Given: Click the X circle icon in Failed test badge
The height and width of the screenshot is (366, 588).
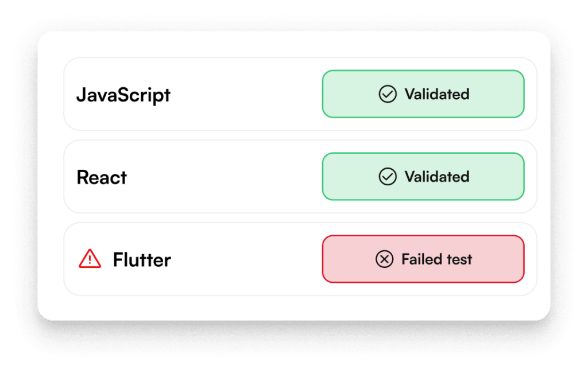Looking at the screenshot, I should [384, 259].
